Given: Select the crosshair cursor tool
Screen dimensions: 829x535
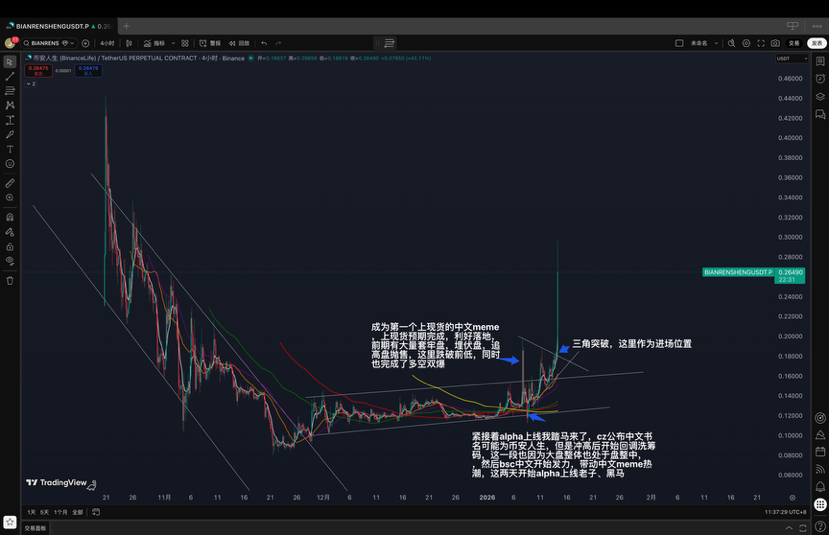Looking at the screenshot, I should [10, 61].
